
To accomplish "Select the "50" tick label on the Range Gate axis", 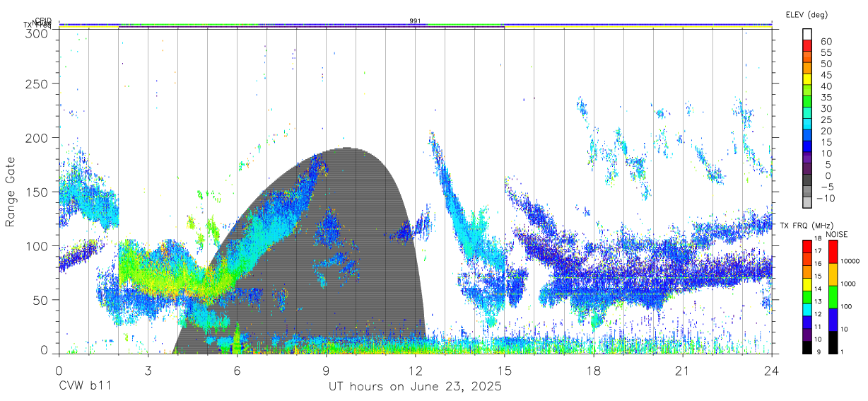I will point(41,300).
